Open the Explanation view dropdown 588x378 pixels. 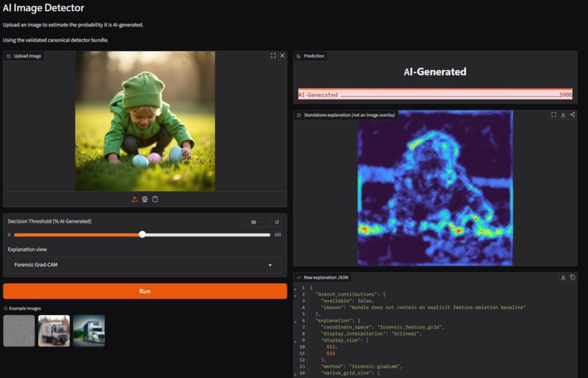pyautogui.click(x=144, y=265)
